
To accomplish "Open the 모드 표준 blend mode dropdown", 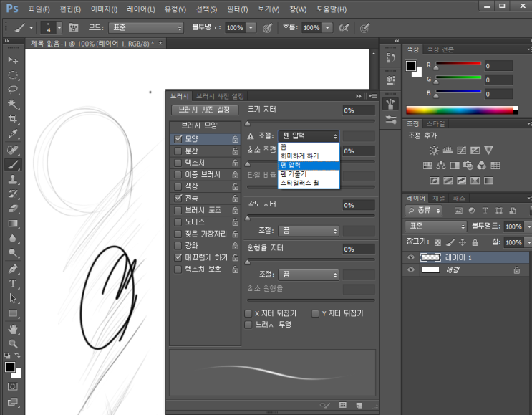I will click(x=146, y=27).
